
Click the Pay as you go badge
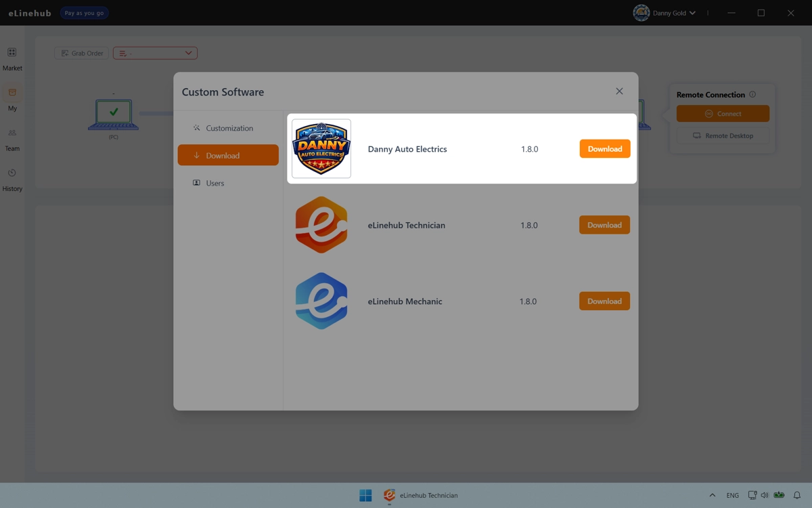click(84, 13)
